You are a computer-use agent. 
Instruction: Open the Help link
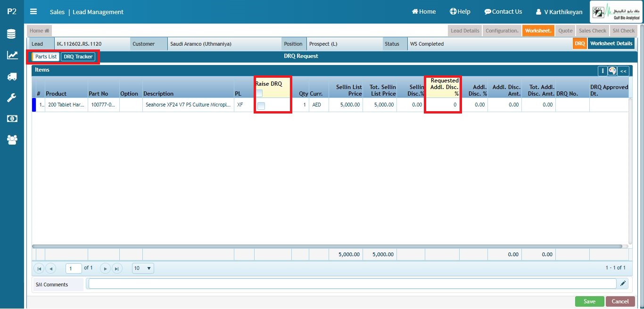tap(460, 12)
